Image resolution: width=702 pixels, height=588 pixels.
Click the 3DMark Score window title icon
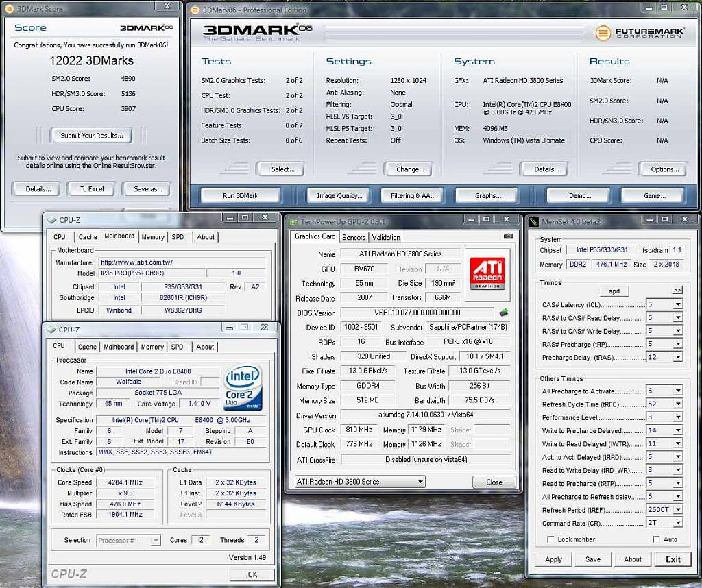[x=10, y=8]
